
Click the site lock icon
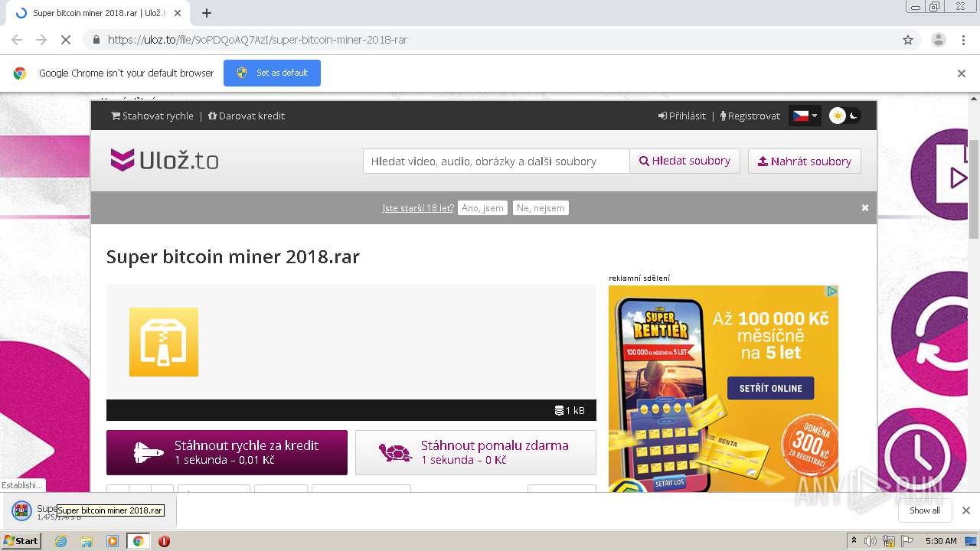click(x=96, y=40)
